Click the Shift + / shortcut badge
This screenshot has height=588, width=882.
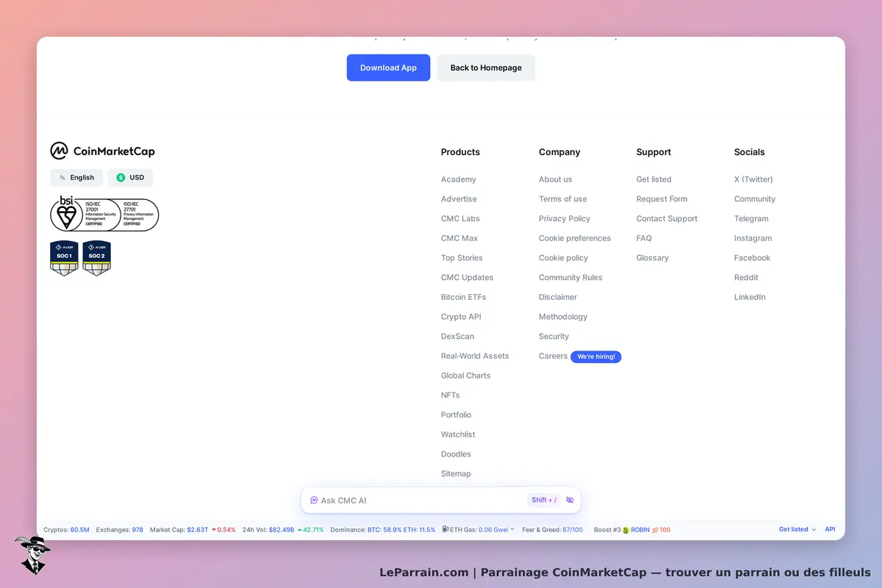pos(544,500)
